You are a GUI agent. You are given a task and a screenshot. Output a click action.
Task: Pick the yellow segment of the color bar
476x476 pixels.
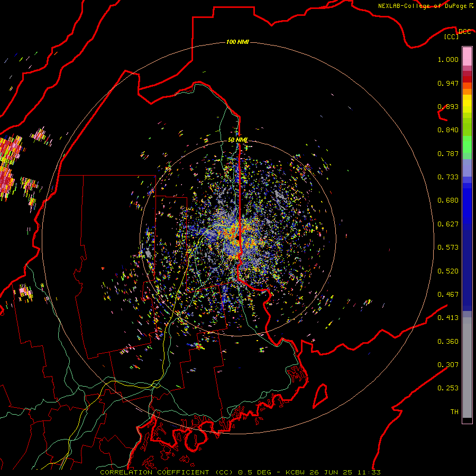[467, 104]
